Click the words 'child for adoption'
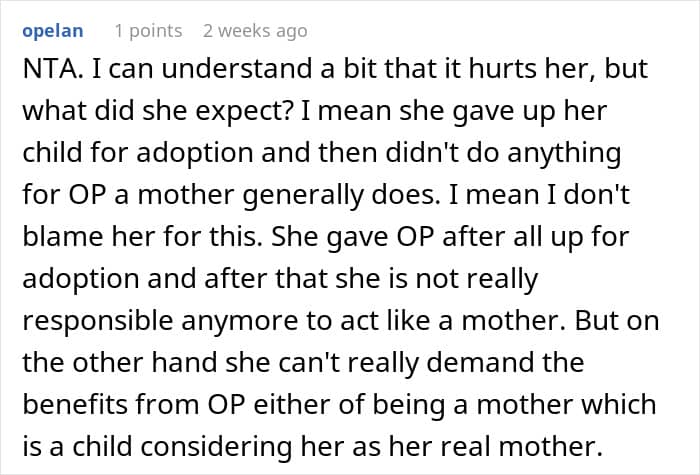The height and width of the screenshot is (475, 700). point(138,153)
